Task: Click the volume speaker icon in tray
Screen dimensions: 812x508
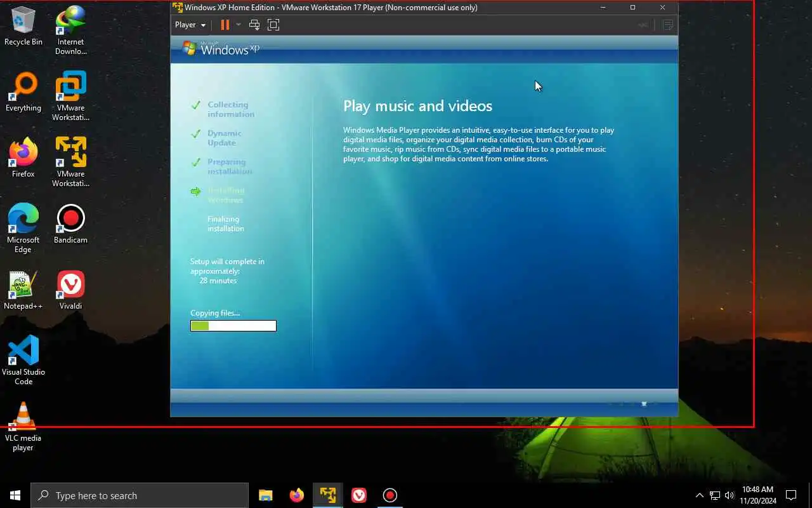Action: (730, 495)
